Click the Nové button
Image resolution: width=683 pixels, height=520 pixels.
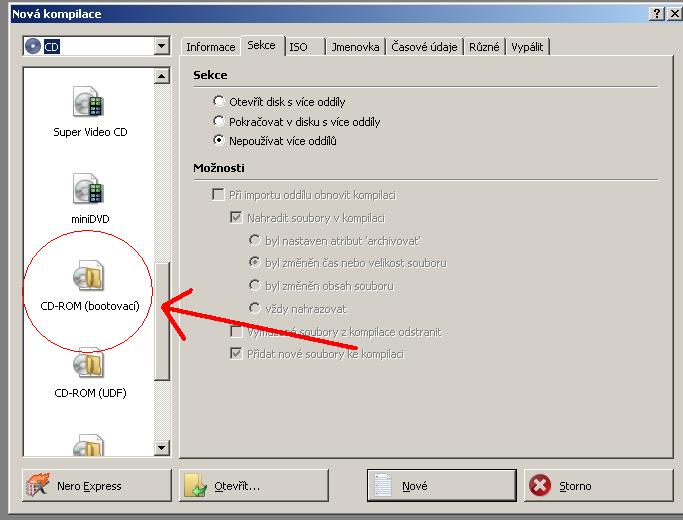442,485
